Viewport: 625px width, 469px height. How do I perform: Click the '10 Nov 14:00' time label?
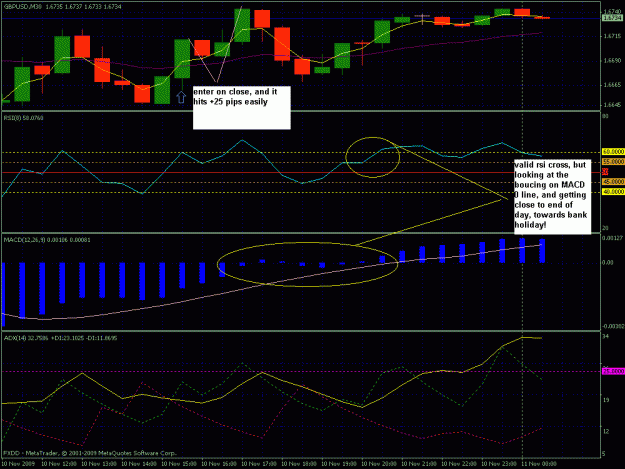coord(139,464)
